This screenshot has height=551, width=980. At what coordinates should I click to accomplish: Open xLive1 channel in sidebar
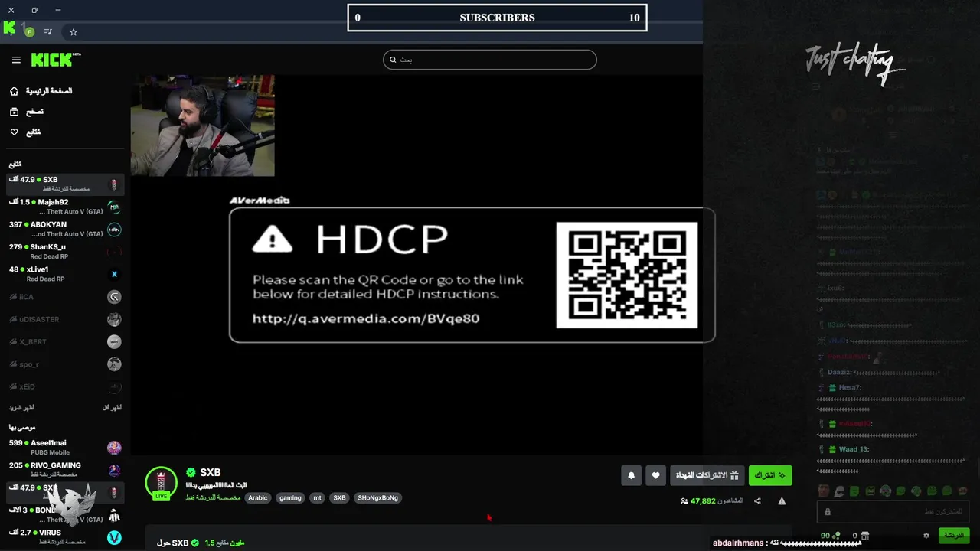(65, 274)
